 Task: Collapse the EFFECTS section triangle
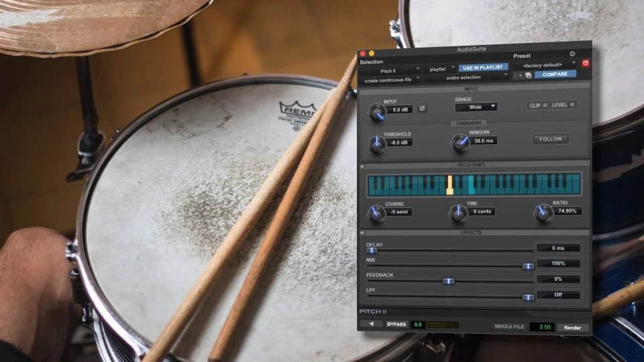pos(362,233)
